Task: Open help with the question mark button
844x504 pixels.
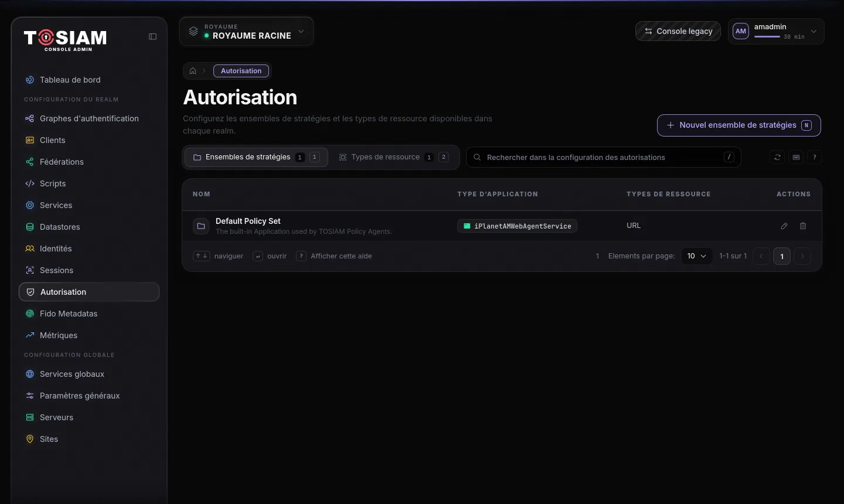Action: pyautogui.click(x=815, y=157)
